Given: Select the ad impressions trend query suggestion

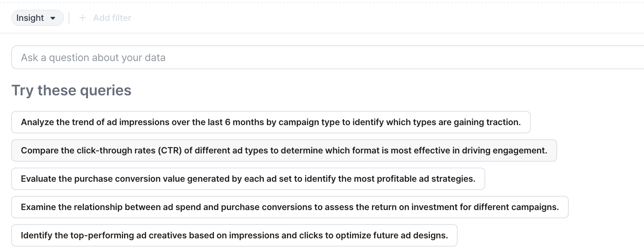Looking at the screenshot, I should click(x=271, y=122).
